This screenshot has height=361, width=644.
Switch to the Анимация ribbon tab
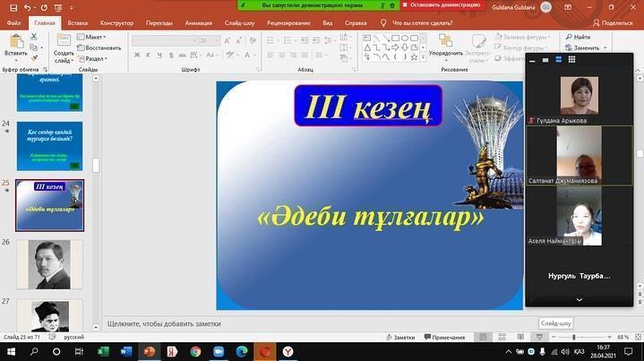pyautogui.click(x=198, y=22)
